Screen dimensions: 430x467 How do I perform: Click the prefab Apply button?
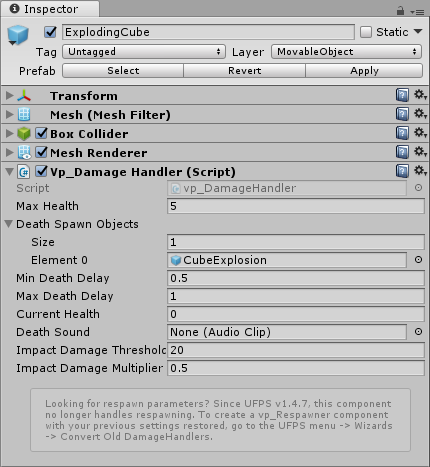pos(364,71)
